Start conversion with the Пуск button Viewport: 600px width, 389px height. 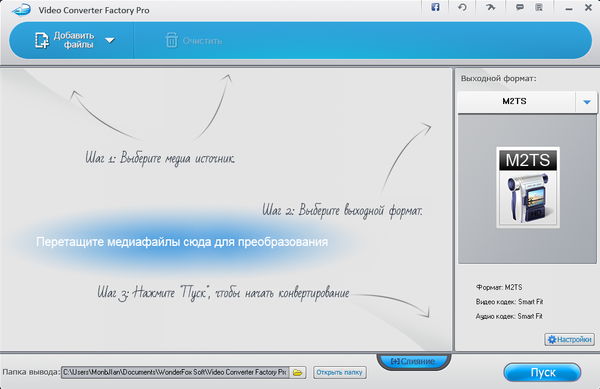coord(542,373)
